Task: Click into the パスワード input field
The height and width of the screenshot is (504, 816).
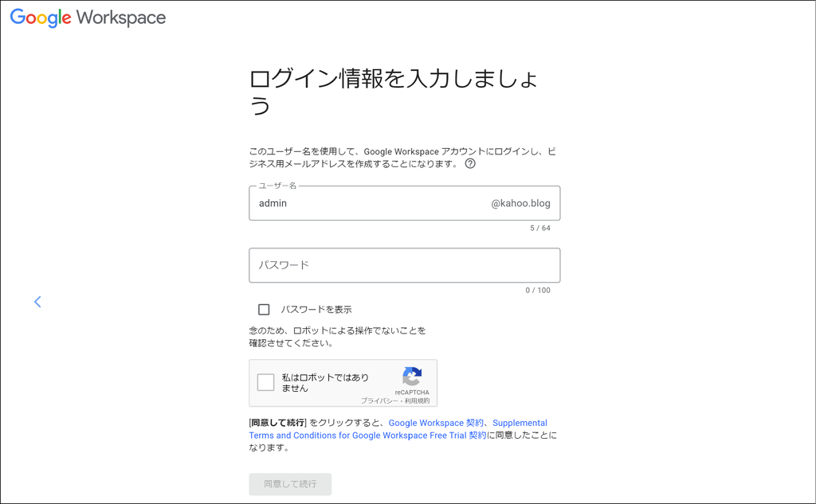Action: [x=404, y=265]
